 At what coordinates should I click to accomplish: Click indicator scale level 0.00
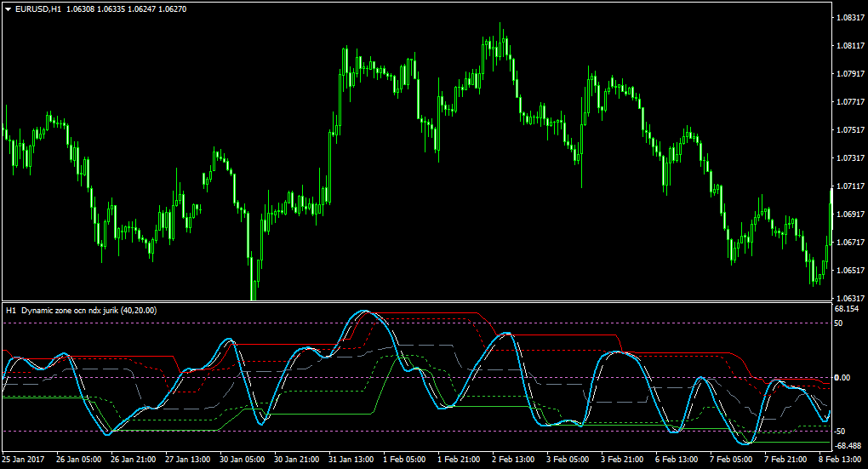click(x=842, y=378)
